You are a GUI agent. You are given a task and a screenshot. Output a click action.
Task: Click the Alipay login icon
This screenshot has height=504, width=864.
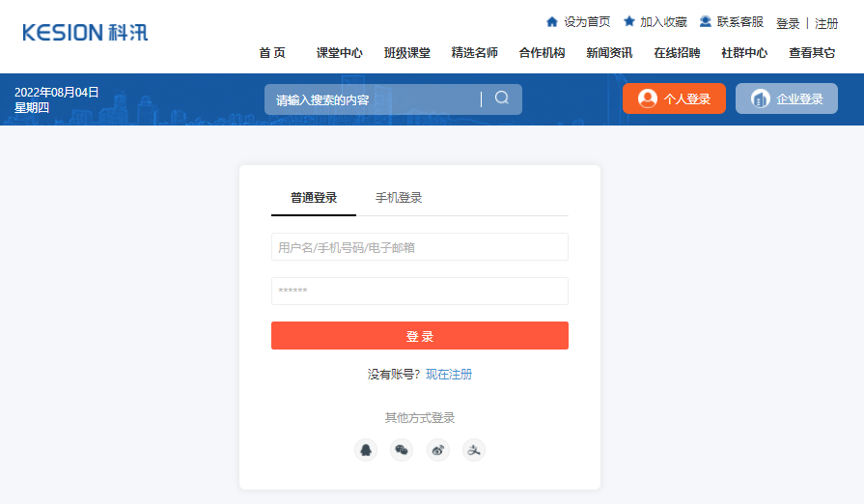point(473,450)
